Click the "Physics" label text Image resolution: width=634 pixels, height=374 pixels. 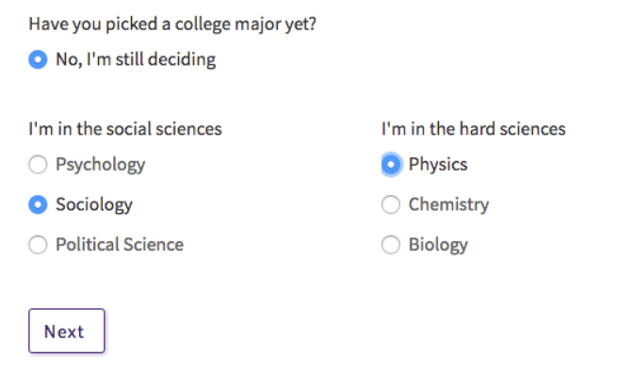438,165
